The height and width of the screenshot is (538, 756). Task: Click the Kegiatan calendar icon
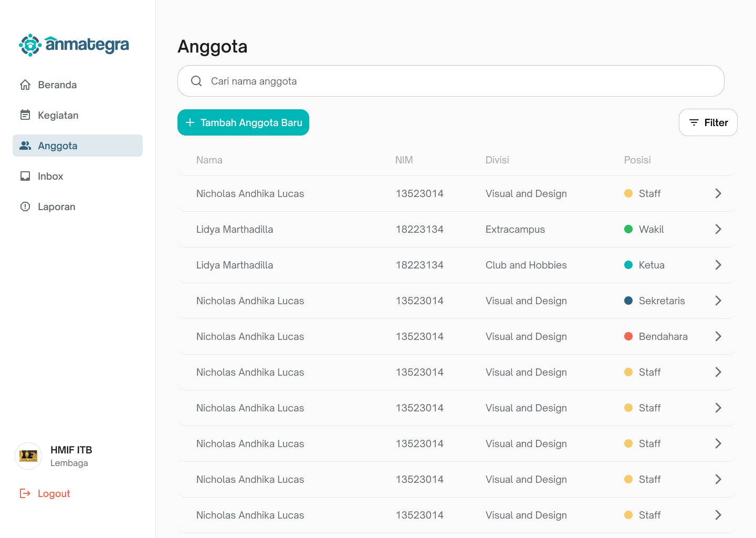click(x=25, y=115)
